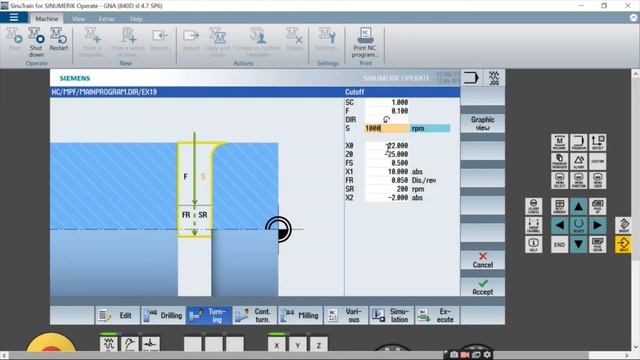
Task: Click the Cont. turn. softkey
Action: point(254,315)
